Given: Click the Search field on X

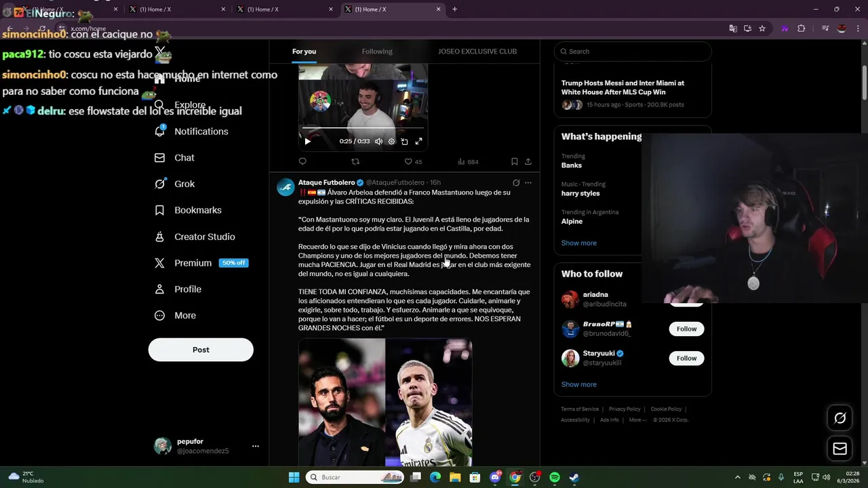Looking at the screenshot, I should (633, 52).
